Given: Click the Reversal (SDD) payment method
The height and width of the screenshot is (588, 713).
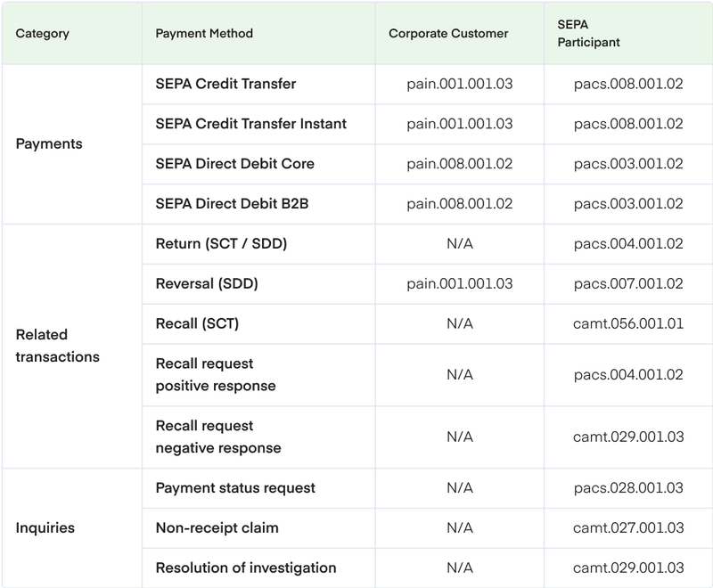Looking at the screenshot, I should (x=207, y=283).
